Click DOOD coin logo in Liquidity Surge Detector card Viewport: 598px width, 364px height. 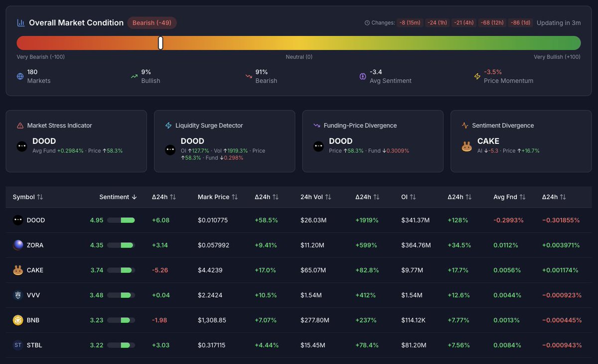coord(170,150)
